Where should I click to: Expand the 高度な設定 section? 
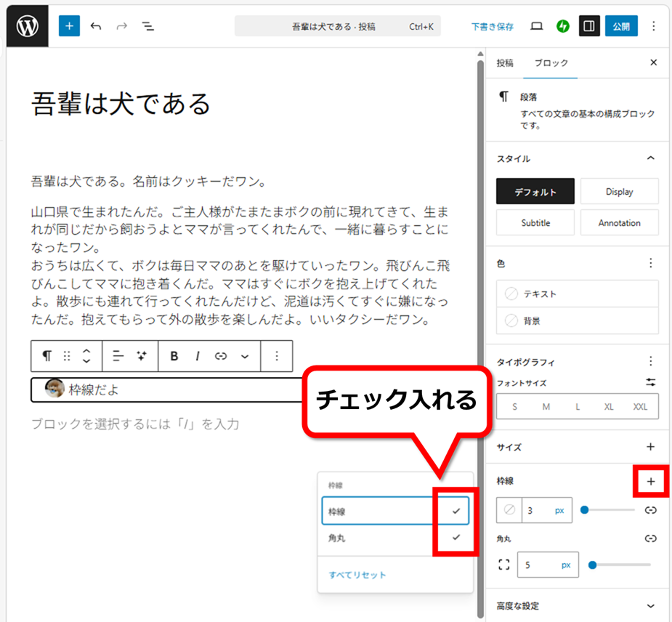point(650,606)
